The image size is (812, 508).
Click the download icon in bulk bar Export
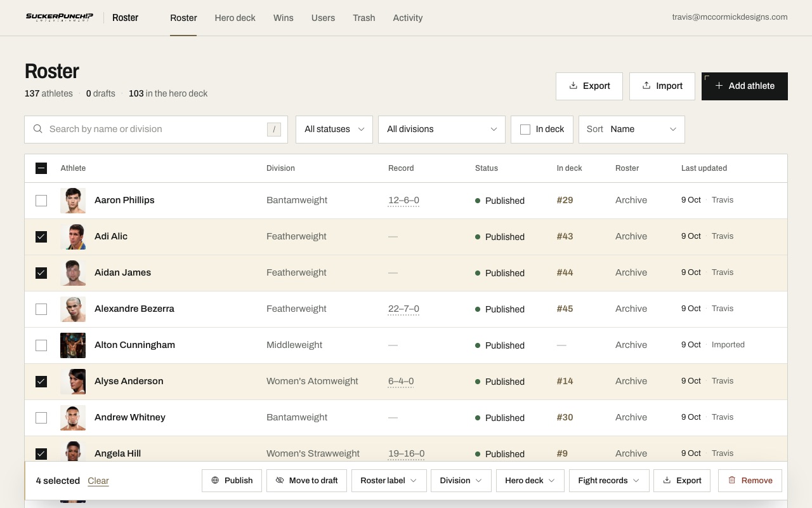click(667, 480)
